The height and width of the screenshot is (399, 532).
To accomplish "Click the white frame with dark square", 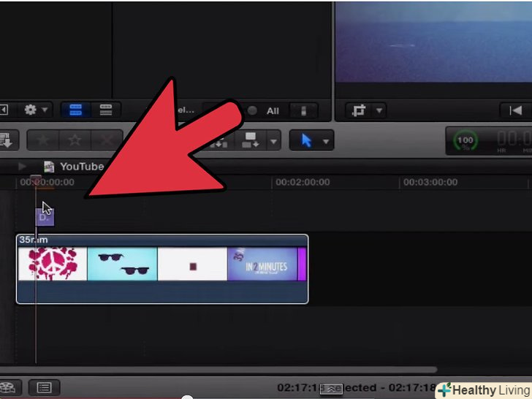I will [192, 264].
